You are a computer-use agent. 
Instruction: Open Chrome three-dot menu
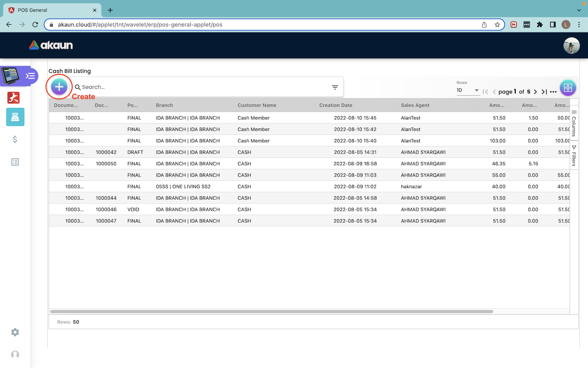[579, 25]
